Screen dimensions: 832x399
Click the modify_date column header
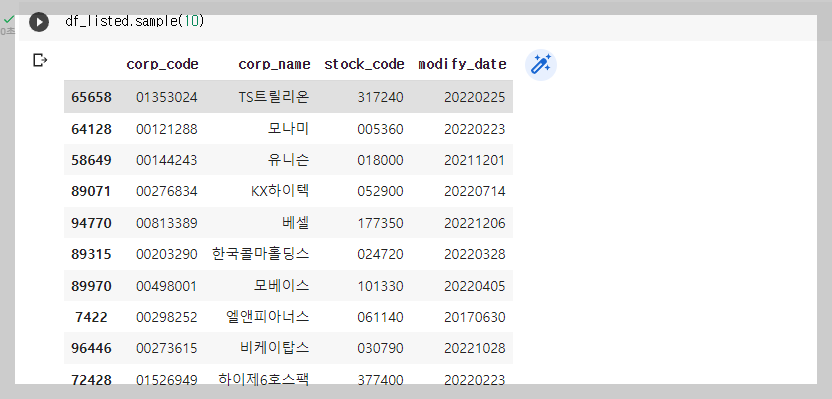coord(462,65)
